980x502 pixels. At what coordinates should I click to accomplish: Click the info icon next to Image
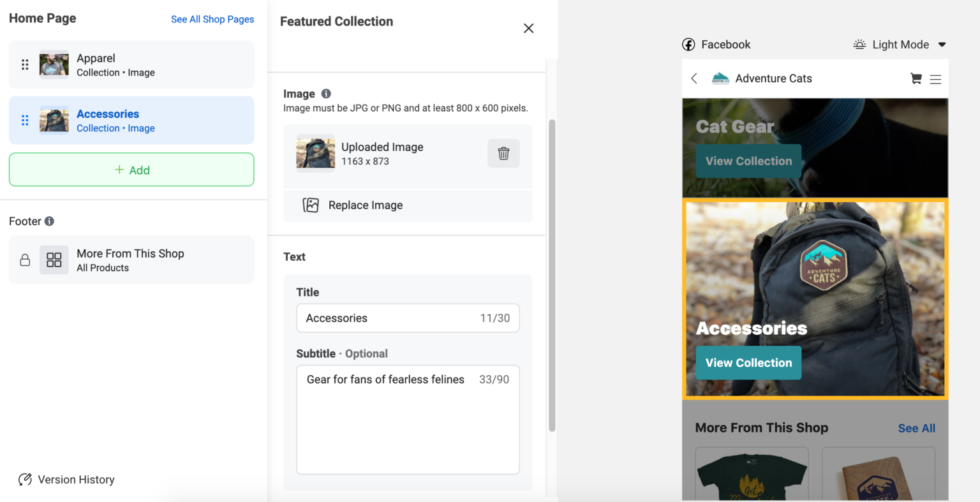325,93
